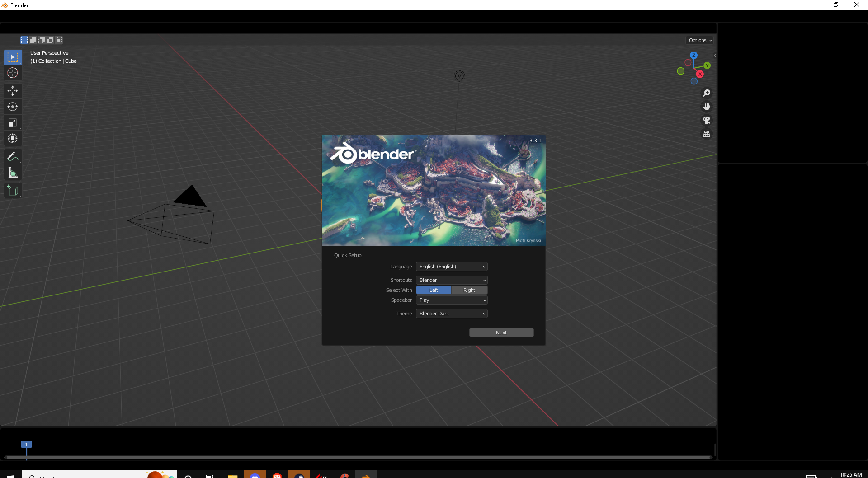Activate the Select Box tool
The height and width of the screenshot is (478, 868).
13,57
